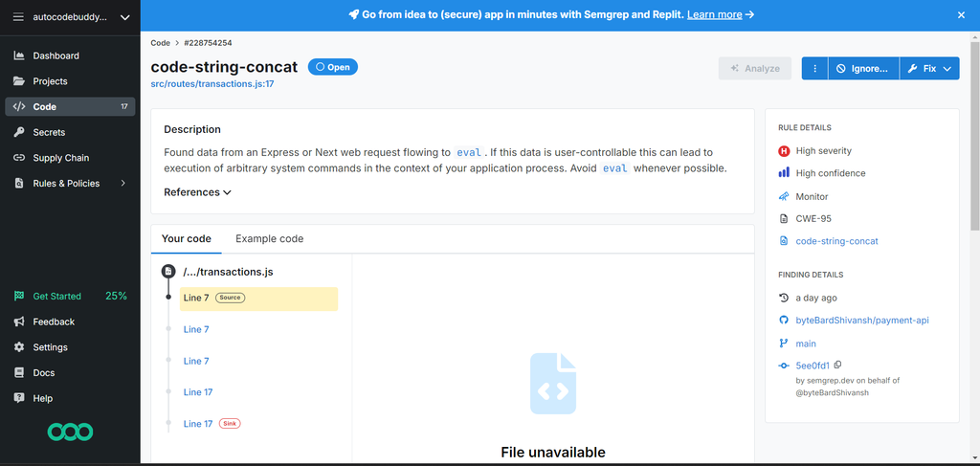Click the Supply Chain link icon
The image size is (980, 466).
point(19,158)
